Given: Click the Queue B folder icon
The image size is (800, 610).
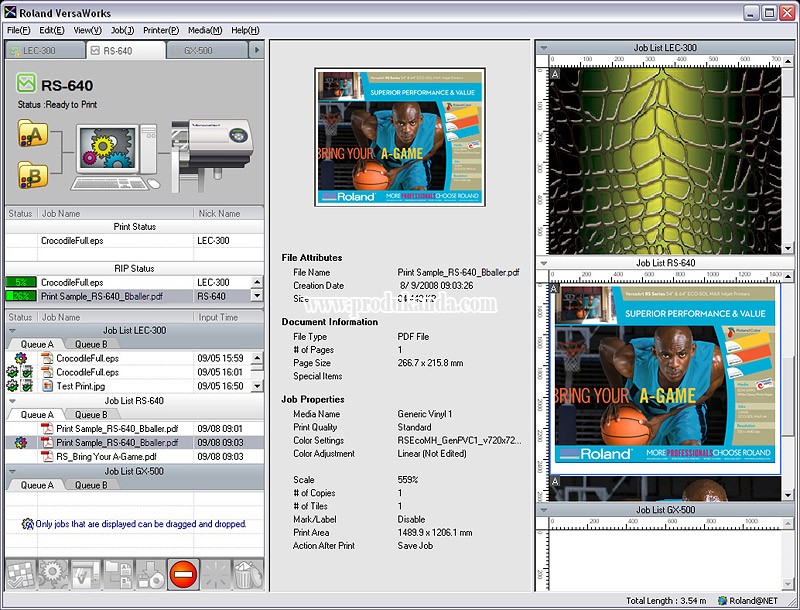Looking at the screenshot, I should [x=32, y=176].
